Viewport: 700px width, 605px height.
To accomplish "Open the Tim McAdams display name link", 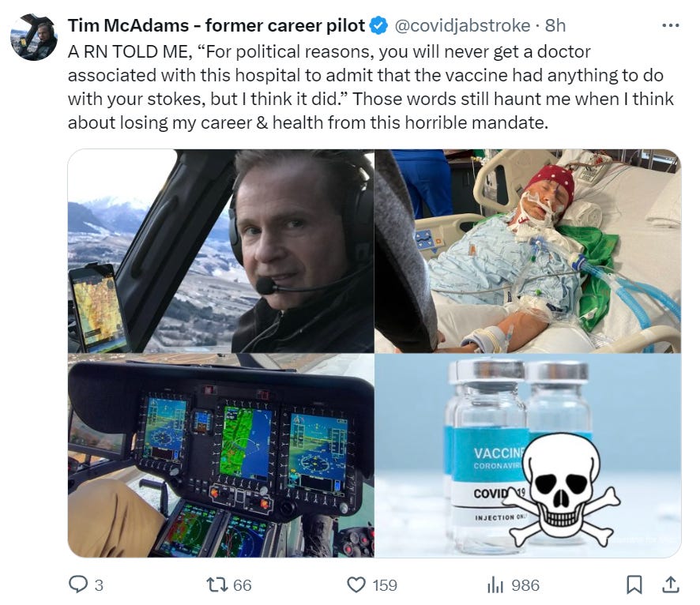I will click(216, 25).
